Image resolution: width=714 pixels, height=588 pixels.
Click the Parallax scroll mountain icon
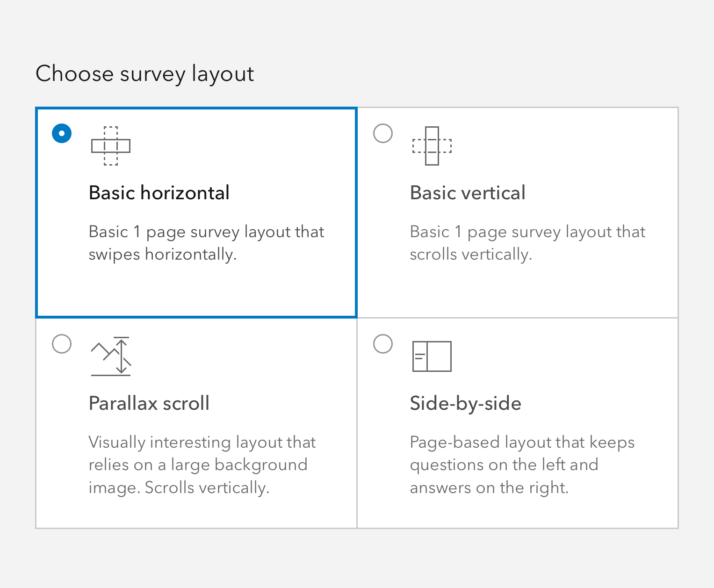pos(110,356)
